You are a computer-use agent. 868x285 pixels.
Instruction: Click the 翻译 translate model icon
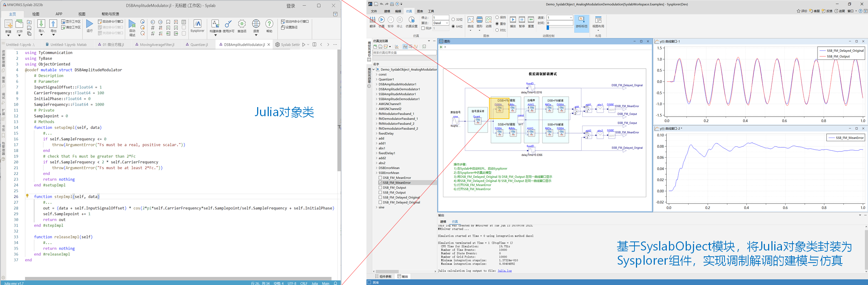coord(373,20)
